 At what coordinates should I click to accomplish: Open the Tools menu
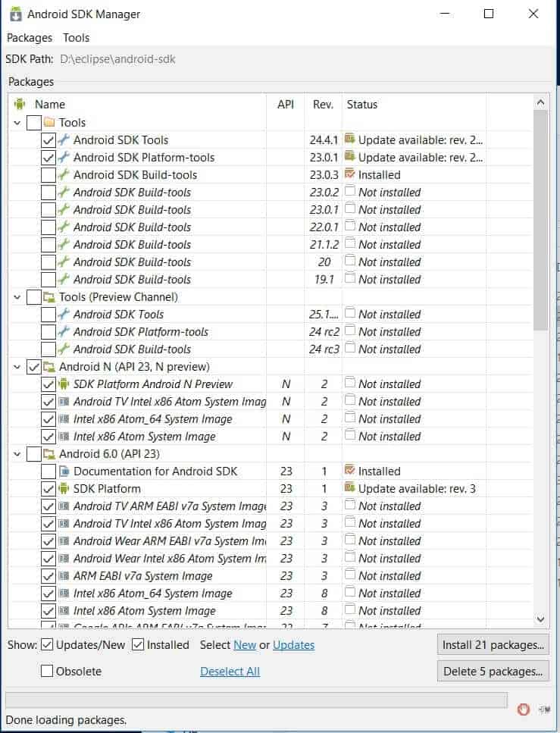click(77, 38)
